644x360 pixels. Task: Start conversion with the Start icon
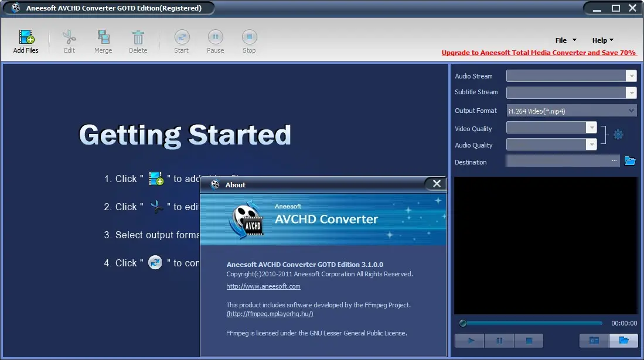pos(182,37)
